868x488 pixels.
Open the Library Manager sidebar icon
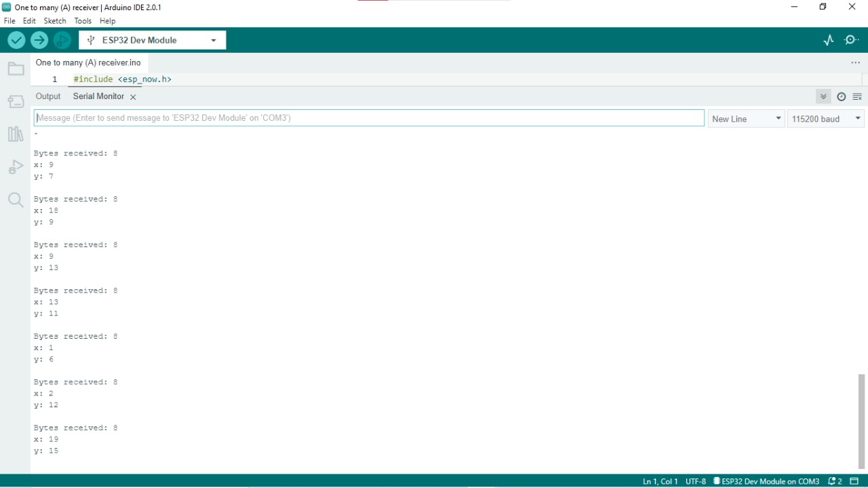16,134
